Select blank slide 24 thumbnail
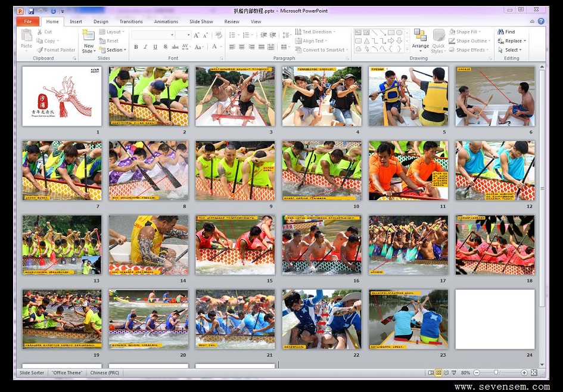This screenshot has height=392, width=563. 494,319
